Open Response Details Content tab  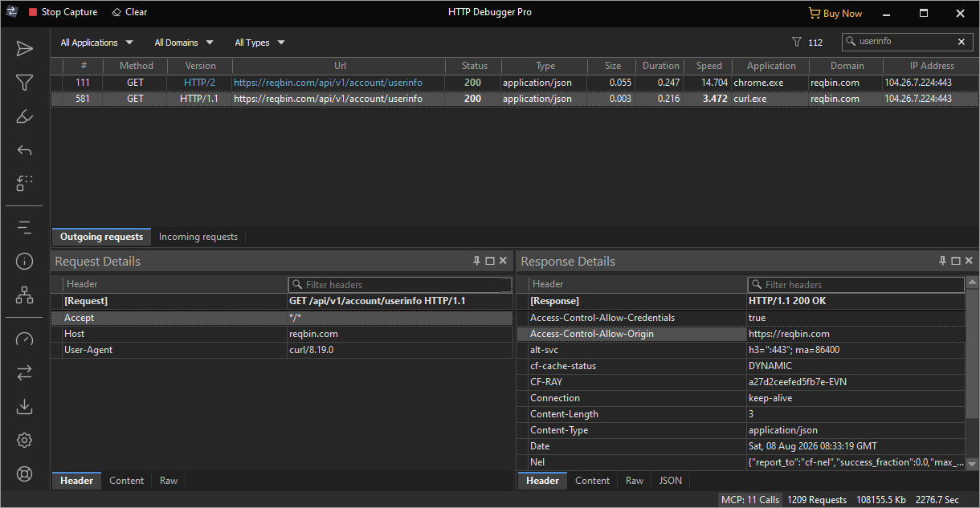pyautogui.click(x=592, y=481)
